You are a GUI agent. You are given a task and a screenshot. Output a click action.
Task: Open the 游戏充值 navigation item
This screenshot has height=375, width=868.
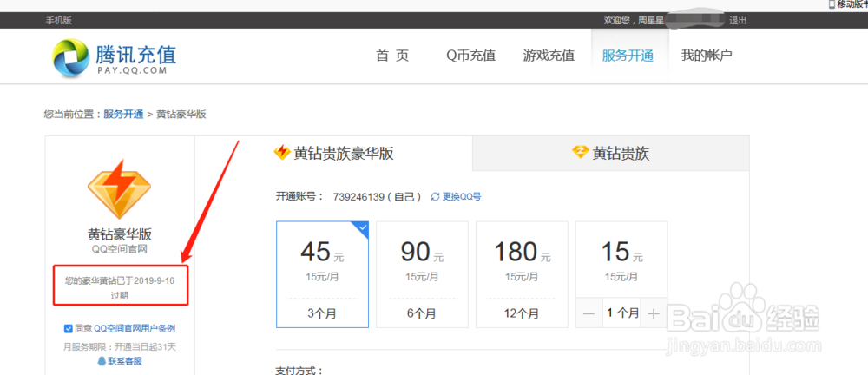[549, 56]
